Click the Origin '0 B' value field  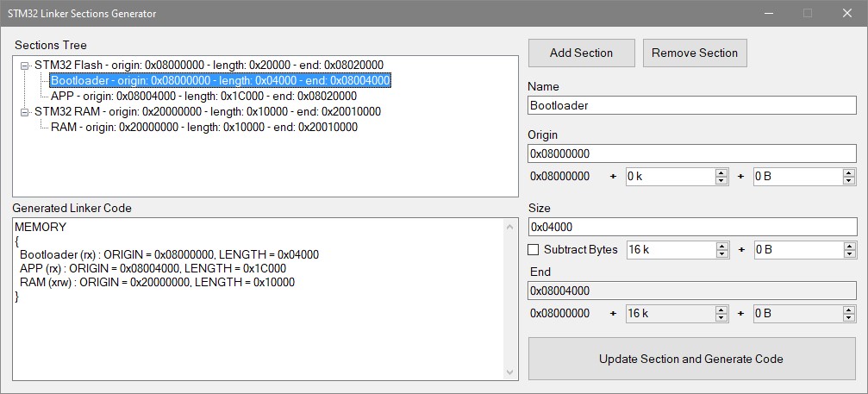799,177
